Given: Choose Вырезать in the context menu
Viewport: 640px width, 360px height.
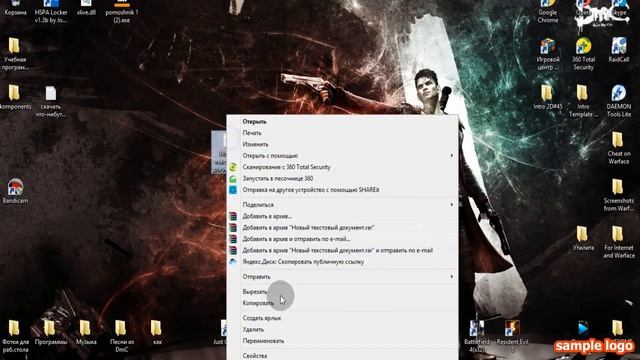Looking at the screenshot, I should point(342,292).
